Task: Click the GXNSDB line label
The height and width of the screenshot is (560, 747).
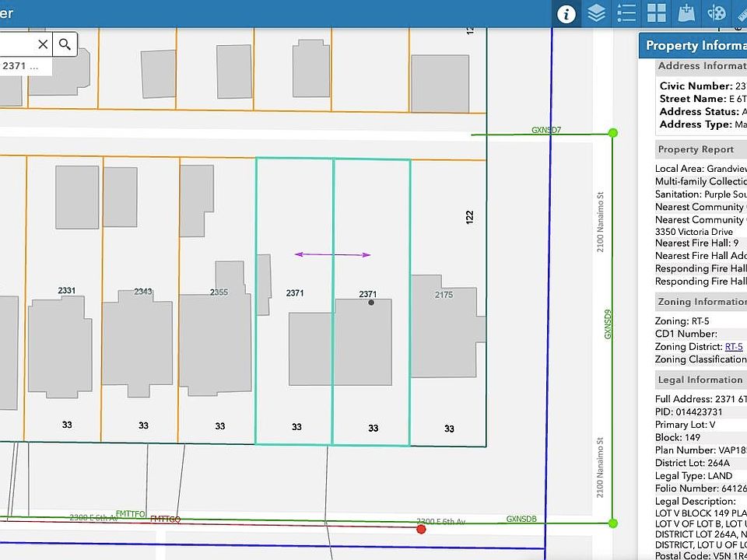Action: 521,519
